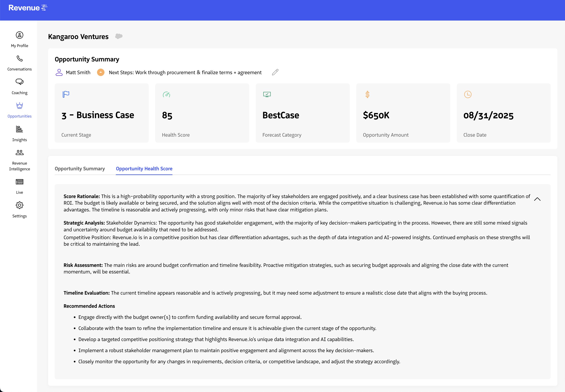Select Opportunities crown icon
565x392 pixels.
pos(19,106)
